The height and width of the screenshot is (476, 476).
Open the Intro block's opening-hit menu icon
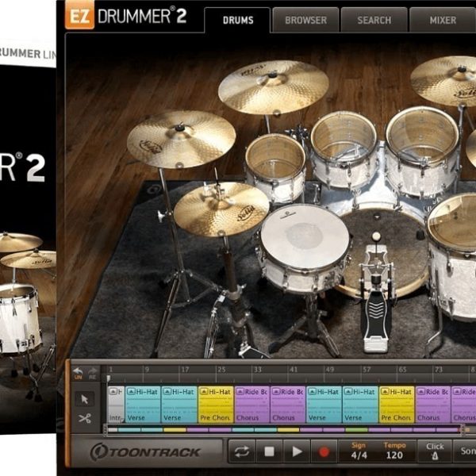tap(113, 392)
